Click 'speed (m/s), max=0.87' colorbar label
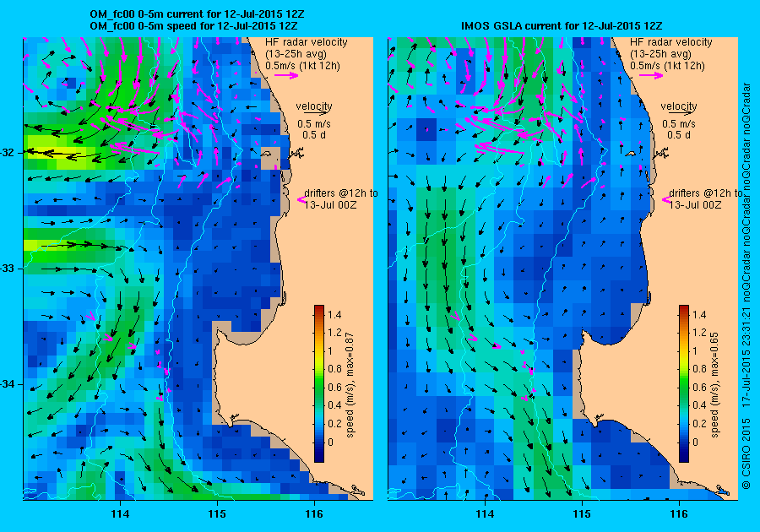Image resolution: width=760 pixels, height=532 pixels. [x=350, y=385]
